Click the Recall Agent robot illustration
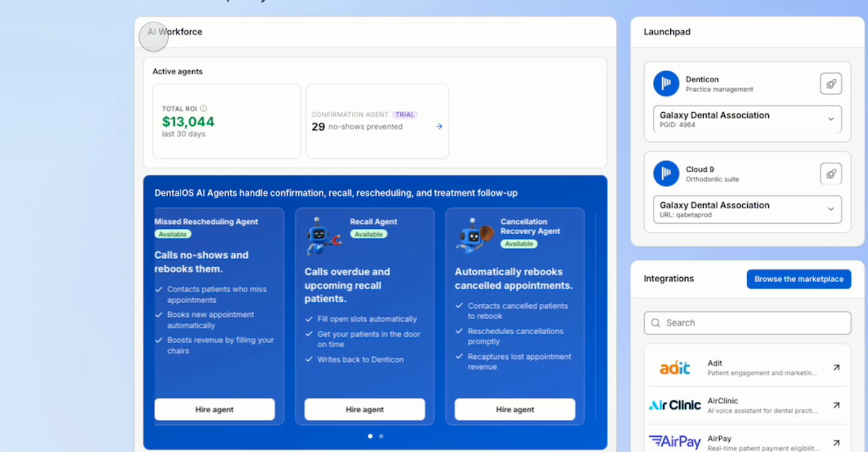 pyautogui.click(x=323, y=236)
